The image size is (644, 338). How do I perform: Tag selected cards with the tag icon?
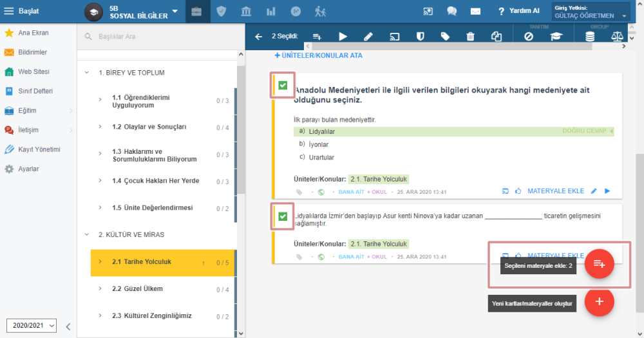tap(445, 37)
